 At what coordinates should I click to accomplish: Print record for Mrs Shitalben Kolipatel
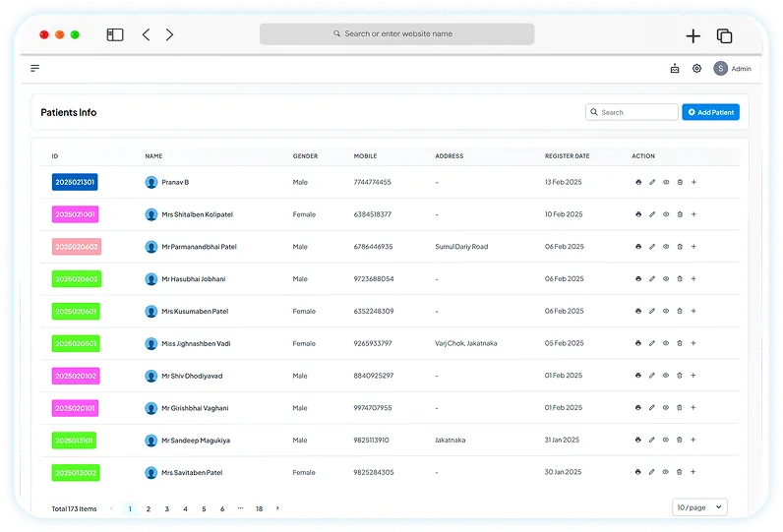click(x=638, y=214)
